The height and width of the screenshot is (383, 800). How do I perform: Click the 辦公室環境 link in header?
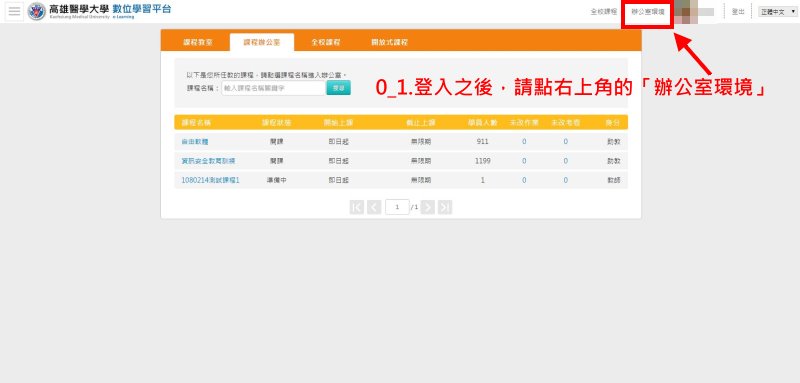pyautogui.click(x=647, y=12)
